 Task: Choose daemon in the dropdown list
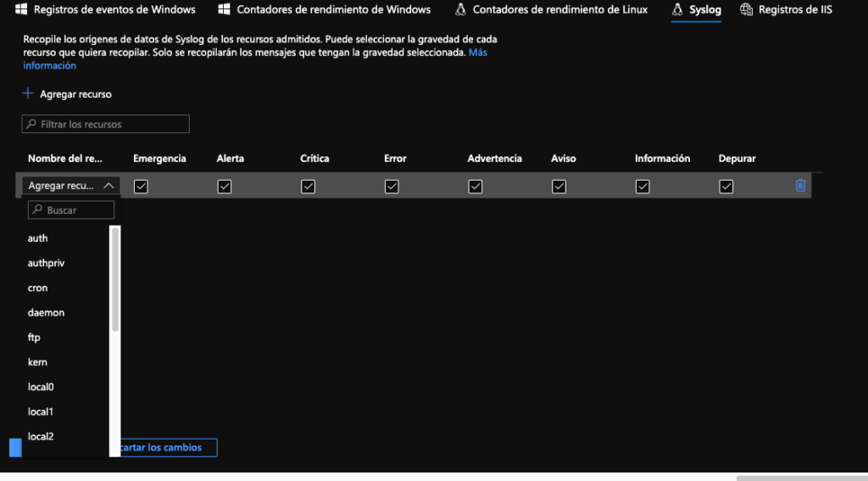[65, 312]
